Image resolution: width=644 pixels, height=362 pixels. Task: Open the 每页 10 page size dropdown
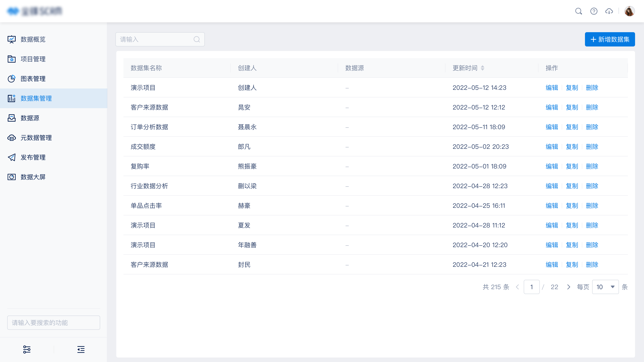tap(605, 287)
